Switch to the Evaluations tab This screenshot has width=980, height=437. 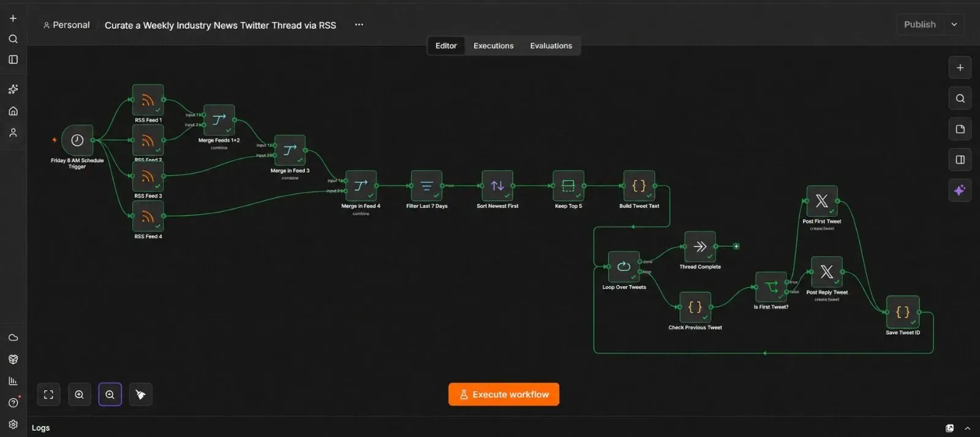(x=551, y=46)
